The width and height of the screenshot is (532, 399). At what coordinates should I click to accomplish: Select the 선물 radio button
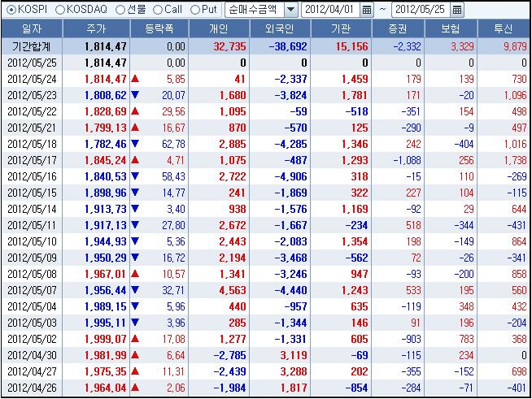click(x=120, y=10)
